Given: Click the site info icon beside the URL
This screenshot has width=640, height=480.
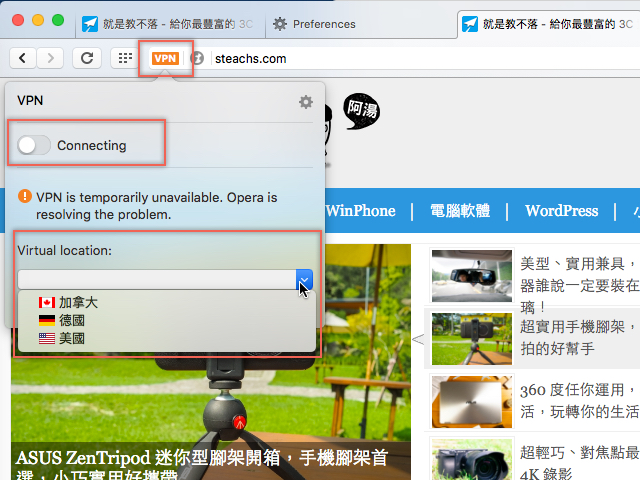Looking at the screenshot, I should 197,58.
